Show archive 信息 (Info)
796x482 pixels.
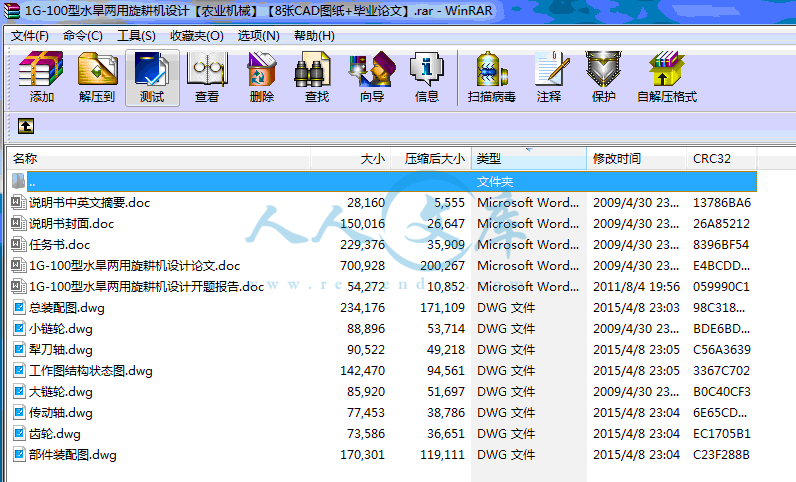426,77
